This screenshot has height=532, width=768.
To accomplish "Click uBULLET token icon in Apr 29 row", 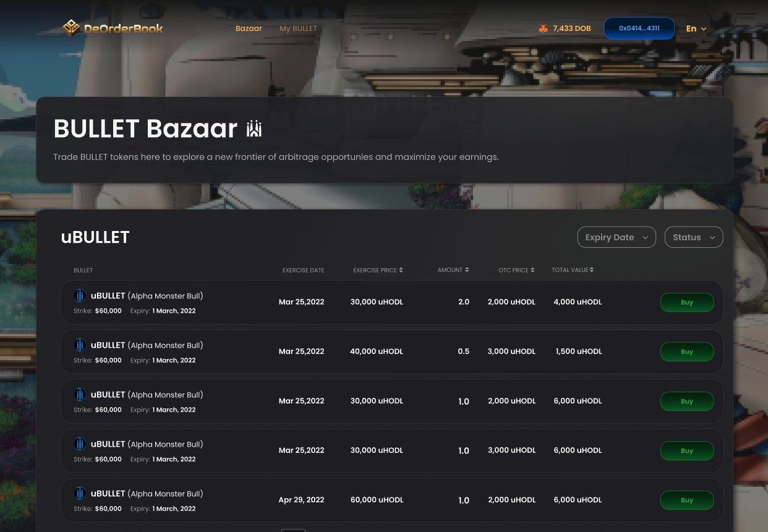I will pos(80,493).
